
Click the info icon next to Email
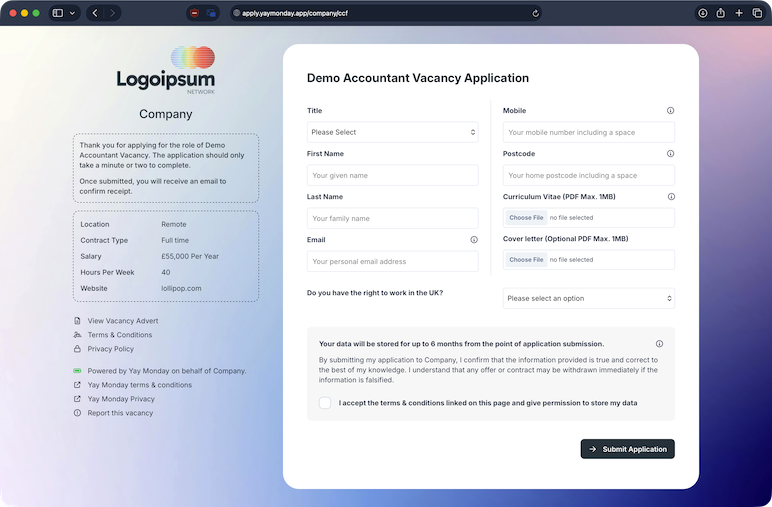point(474,240)
